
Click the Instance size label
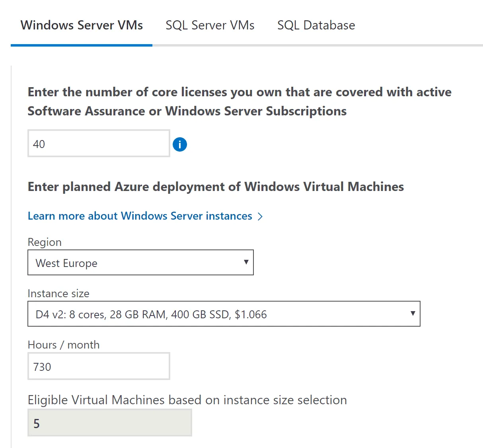pos(58,294)
